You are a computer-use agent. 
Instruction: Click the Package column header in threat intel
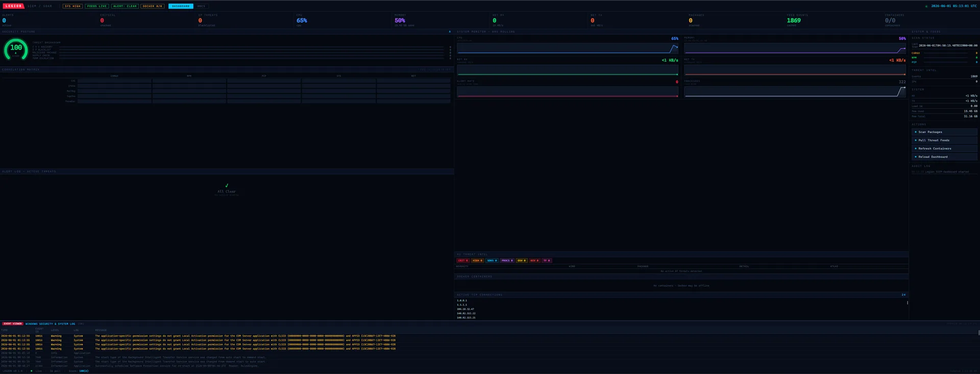(x=643, y=266)
